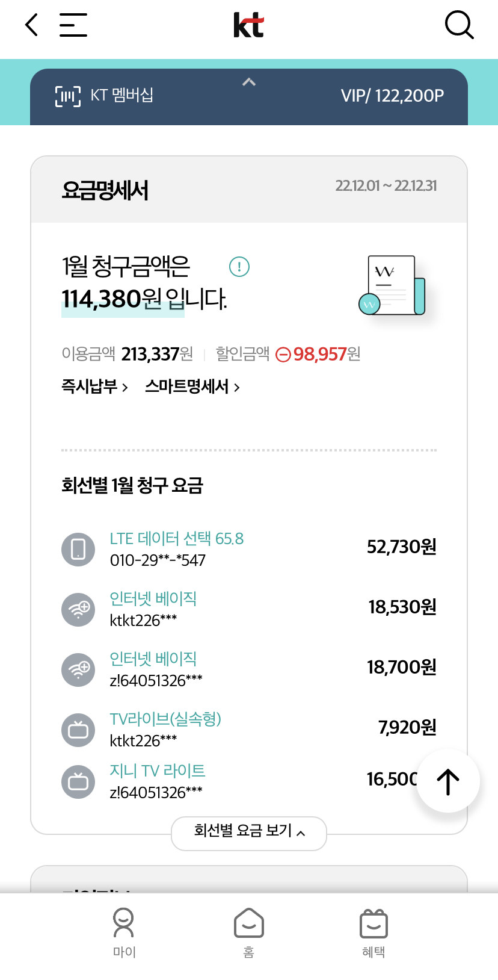Collapse 회선별 요금 보기 section
Image resolution: width=498 pixels, height=980 pixels.
(x=249, y=833)
